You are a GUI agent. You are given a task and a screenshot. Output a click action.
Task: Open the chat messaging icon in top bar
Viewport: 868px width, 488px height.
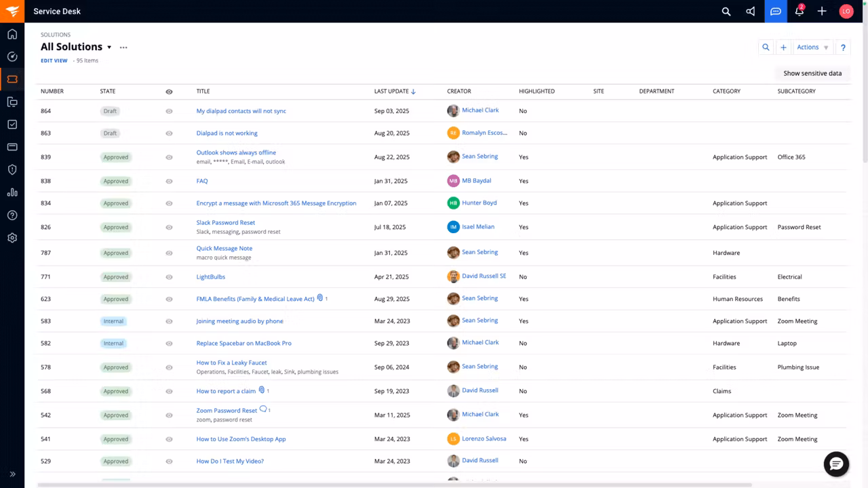point(775,12)
